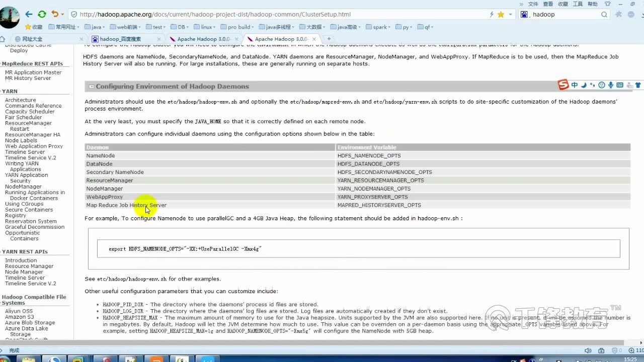Open the 查看 menu

tap(548, 4)
